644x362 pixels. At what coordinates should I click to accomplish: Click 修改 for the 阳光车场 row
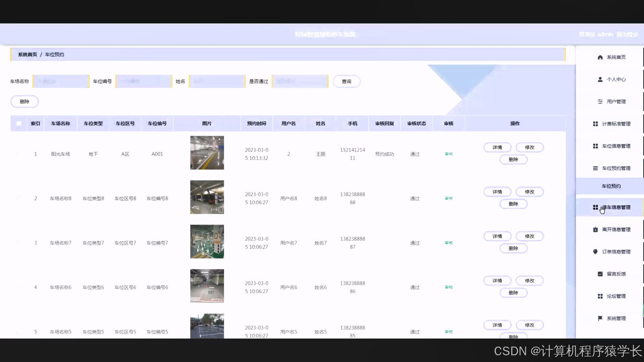click(x=530, y=147)
